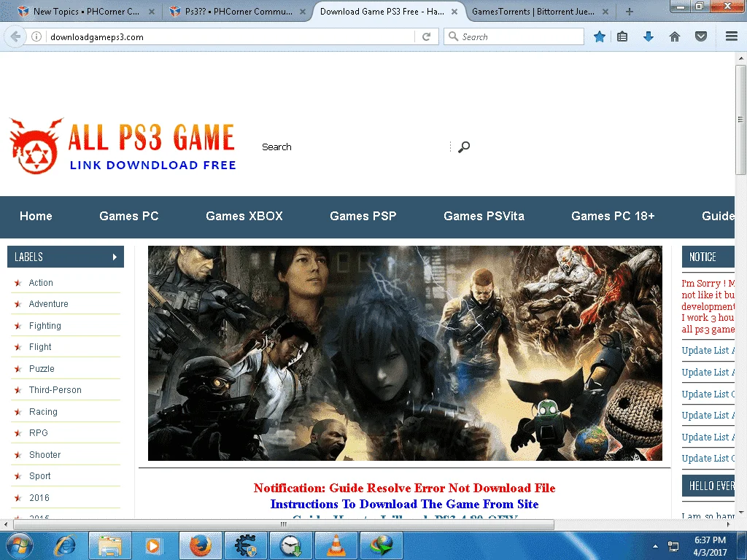Open Games PC menu item
This screenshot has width=747, height=560.
click(128, 216)
